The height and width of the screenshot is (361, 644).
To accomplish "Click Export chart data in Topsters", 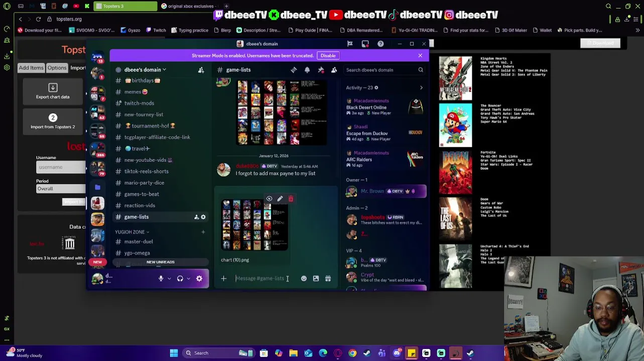I will [53, 91].
